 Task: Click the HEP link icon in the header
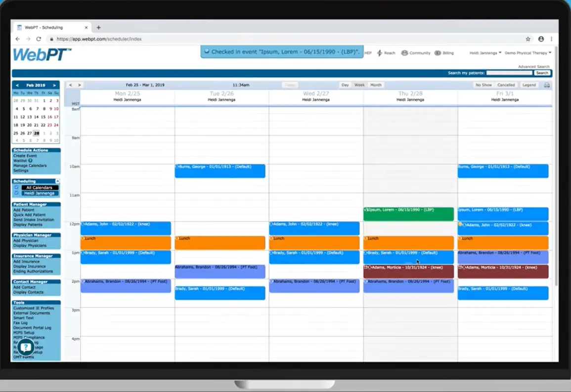click(367, 53)
